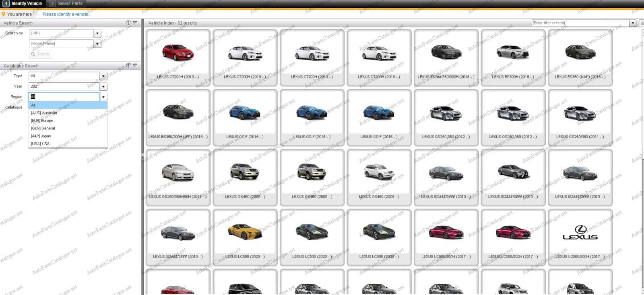
Task: Open the VIN search-by dropdown arrow
Action: click(x=97, y=33)
